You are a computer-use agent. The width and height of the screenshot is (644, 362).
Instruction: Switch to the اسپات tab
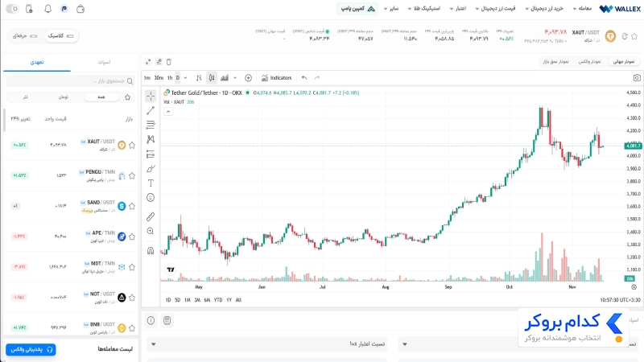104,62
